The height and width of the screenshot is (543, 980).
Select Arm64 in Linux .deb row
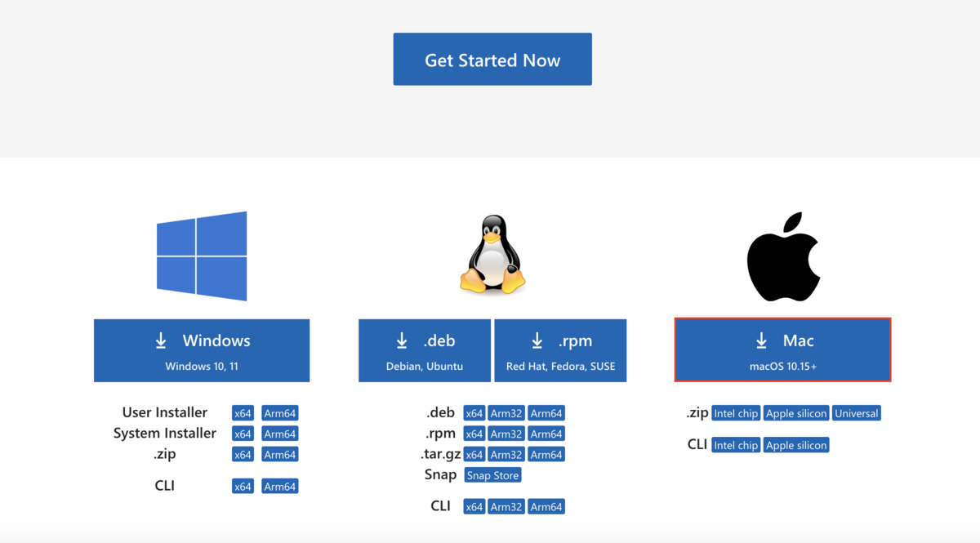(x=546, y=413)
